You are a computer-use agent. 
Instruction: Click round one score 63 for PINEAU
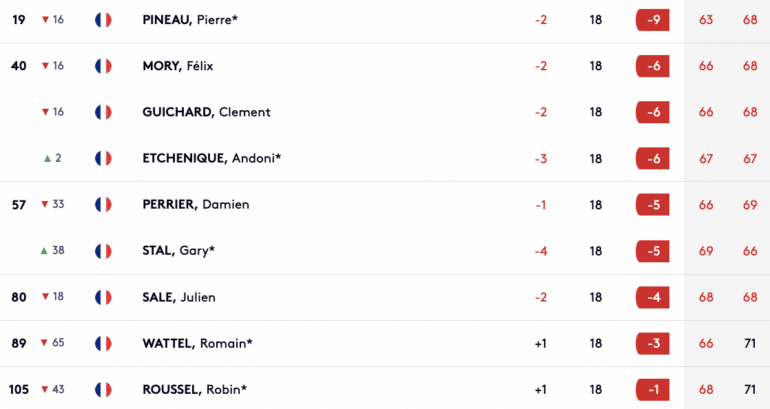tap(706, 20)
